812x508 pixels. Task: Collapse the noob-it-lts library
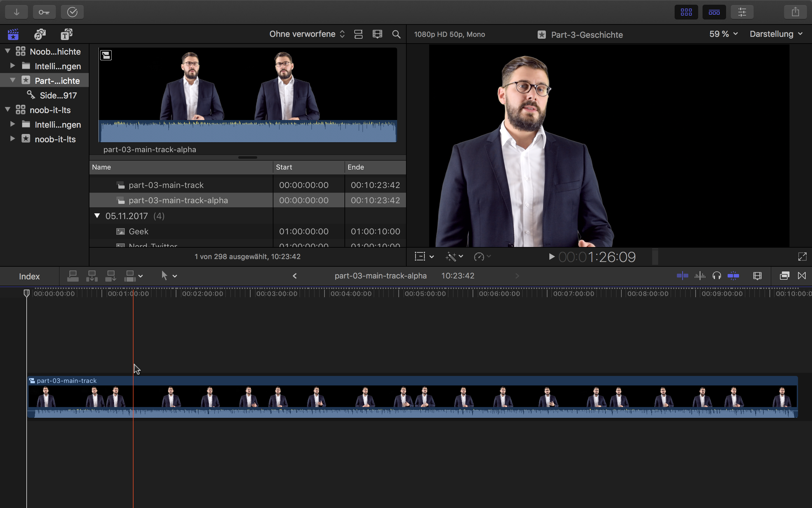click(x=7, y=110)
